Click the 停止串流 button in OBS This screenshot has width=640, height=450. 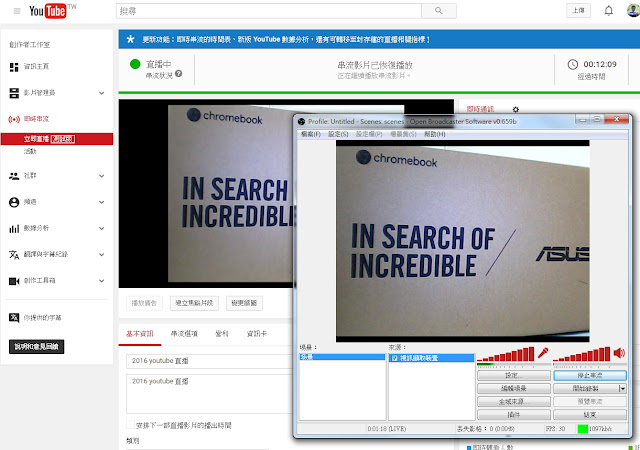point(590,375)
